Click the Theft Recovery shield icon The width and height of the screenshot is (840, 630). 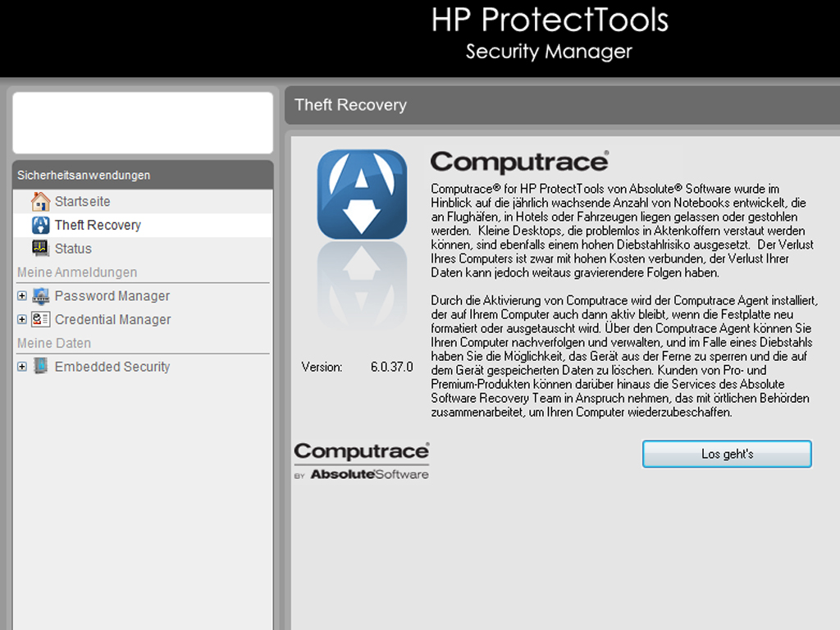tap(40, 226)
